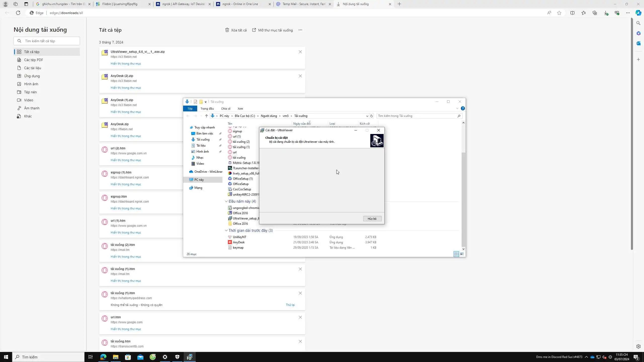The width and height of the screenshot is (644, 362).
Task: Open the 'Xem' ribbon tab in Explorer
Action: [x=240, y=109]
